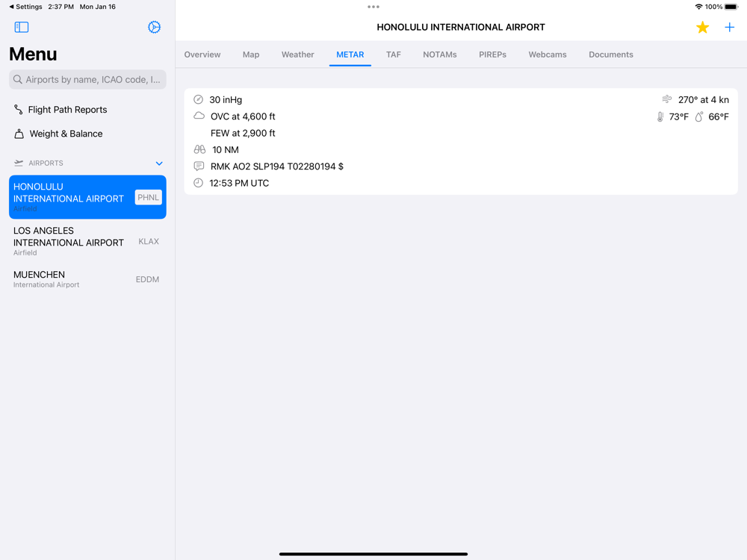Click the airplane icon next to AIRPORTS

19,163
